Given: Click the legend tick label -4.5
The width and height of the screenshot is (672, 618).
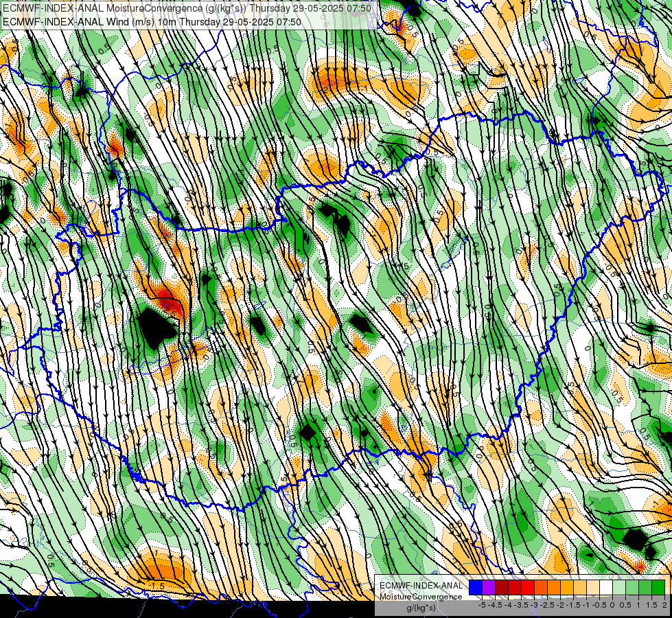Looking at the screenshot, I should tap(495, 605).
